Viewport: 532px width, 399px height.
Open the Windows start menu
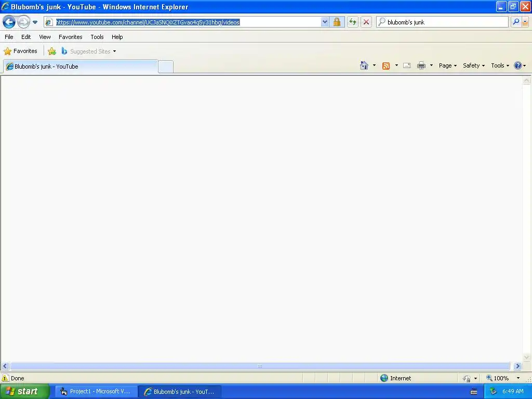[25, 392]
